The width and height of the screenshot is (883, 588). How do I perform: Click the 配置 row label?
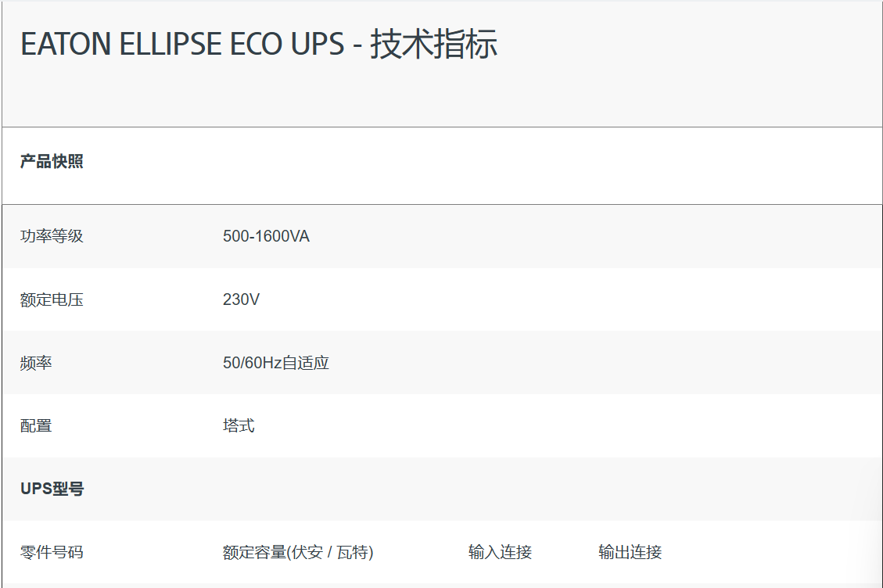coord(36,426)
